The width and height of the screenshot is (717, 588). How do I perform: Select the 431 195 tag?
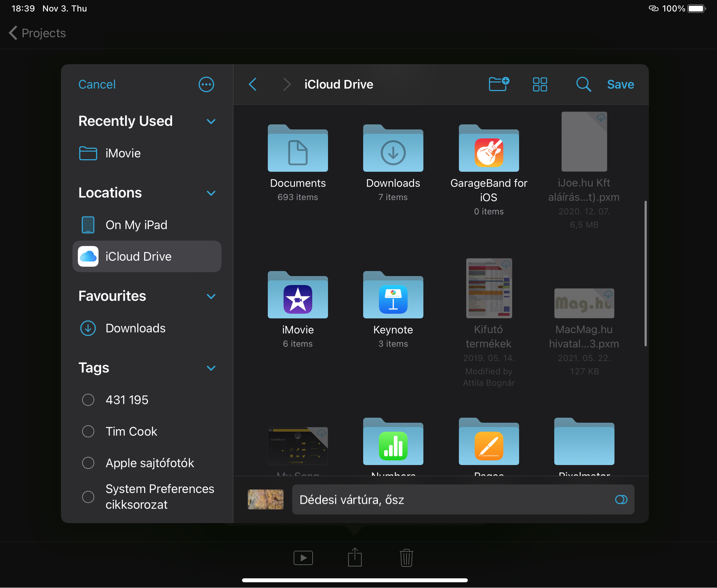pos(147,400)
